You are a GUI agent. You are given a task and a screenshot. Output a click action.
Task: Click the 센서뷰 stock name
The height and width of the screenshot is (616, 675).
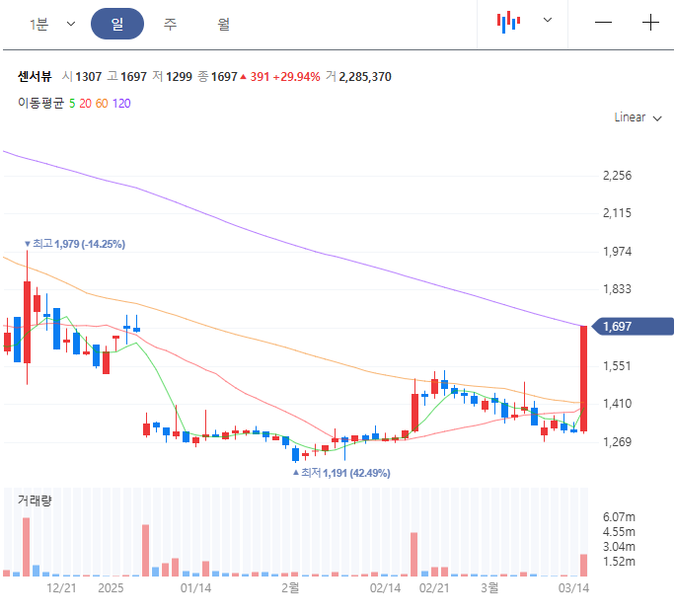pyautogui.click(x=35, y=76)
